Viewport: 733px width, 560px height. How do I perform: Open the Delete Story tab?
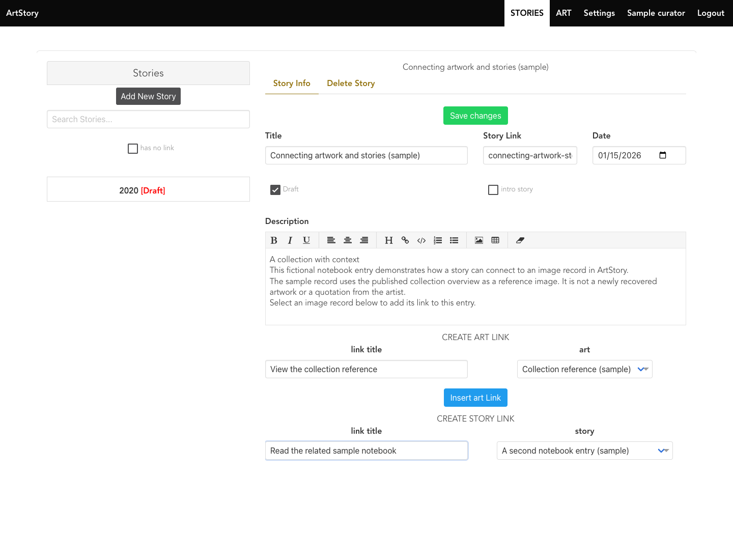(351, 83)
